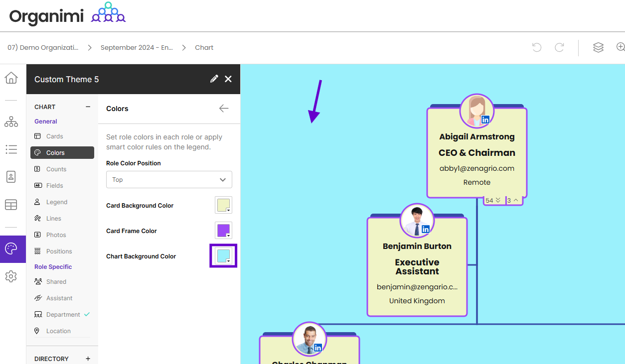Open the Legend settings item

pyautogui.click(x=56, y=202)
